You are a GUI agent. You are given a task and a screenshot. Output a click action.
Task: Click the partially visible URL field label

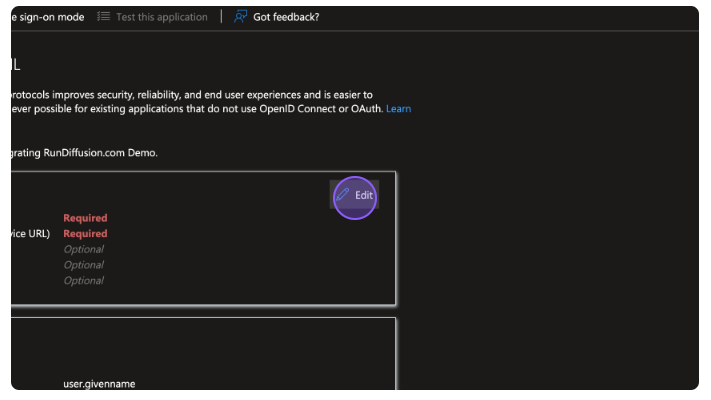(x=30, y=234)
